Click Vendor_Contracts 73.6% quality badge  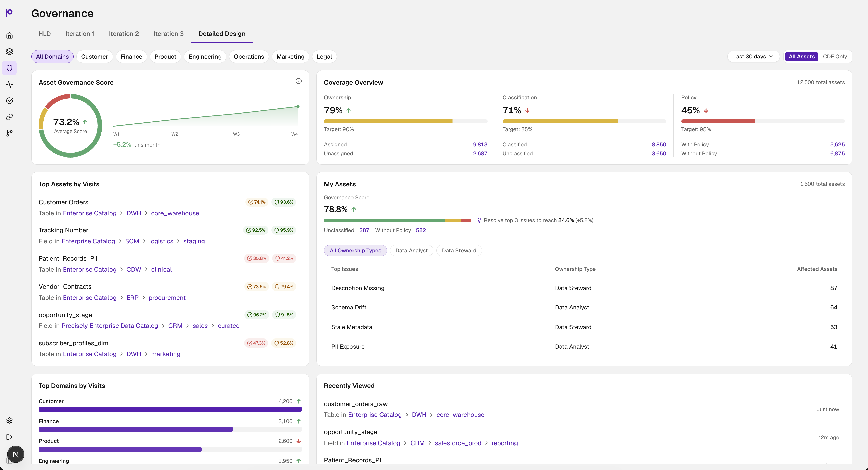(256, 286)
